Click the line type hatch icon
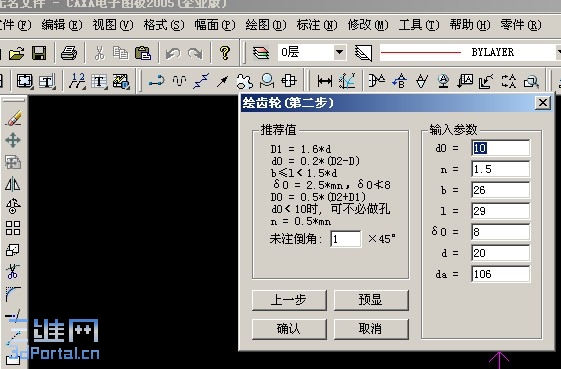Viewport: 561px width, 369px height. (363, 53)
